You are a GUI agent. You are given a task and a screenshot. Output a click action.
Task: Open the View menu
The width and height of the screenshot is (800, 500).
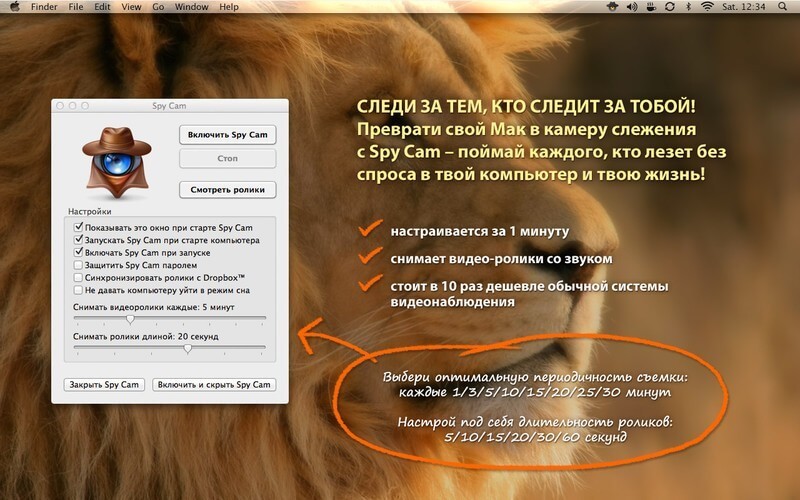[131, 7]
